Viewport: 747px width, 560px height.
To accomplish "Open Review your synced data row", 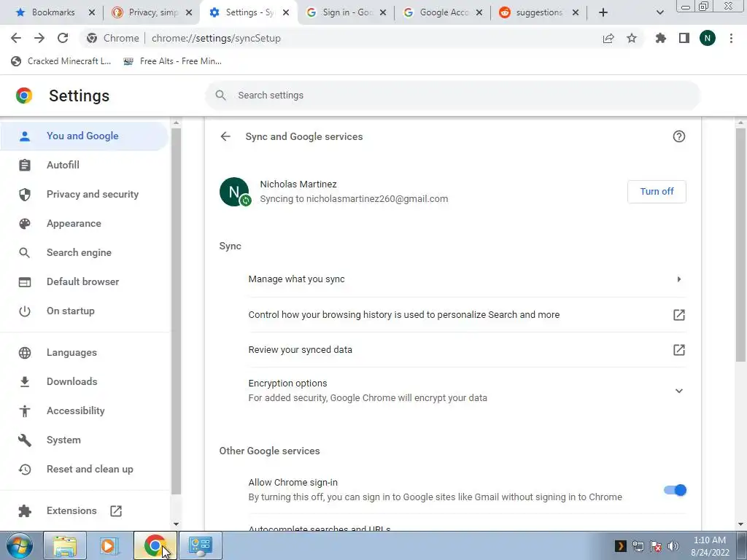I will coord(467,350).
